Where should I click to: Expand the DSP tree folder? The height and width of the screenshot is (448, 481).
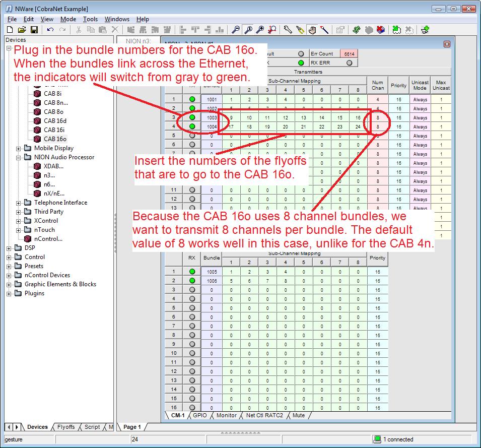coord(9,248)
